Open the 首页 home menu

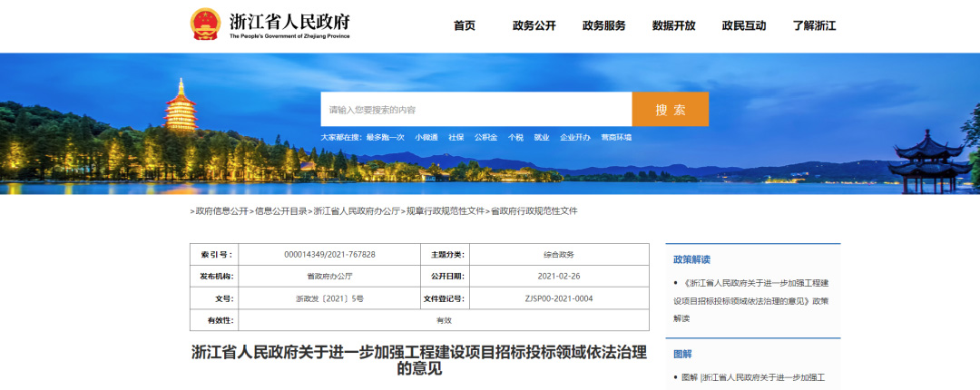pos(465,25)
